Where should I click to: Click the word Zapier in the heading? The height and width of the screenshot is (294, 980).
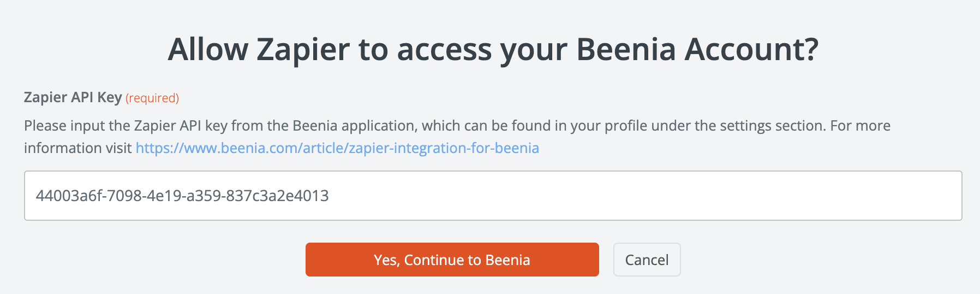click(x=303, y=49)
